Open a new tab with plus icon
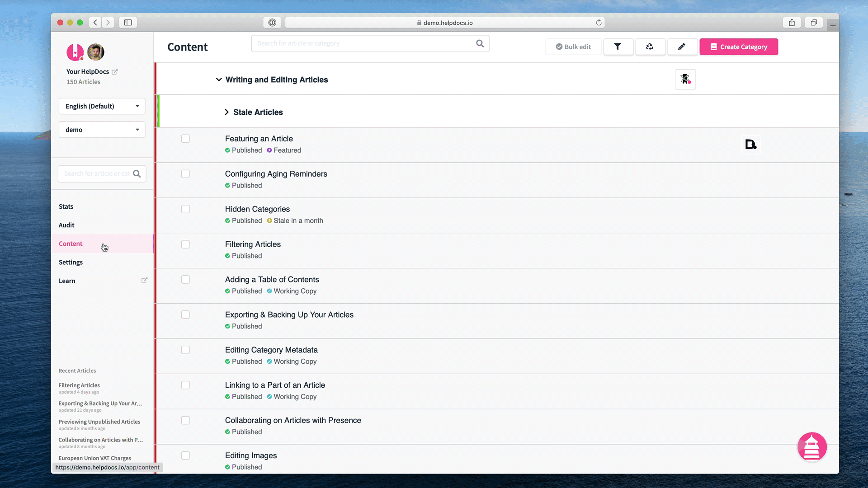Viewport: 868px width, 488px height. click(x=833, y=26)
